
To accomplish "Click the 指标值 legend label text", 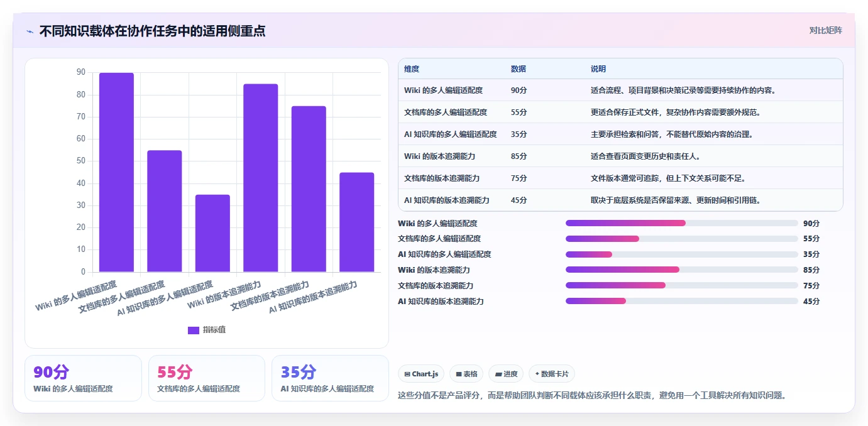I will (x=214, y=330).
